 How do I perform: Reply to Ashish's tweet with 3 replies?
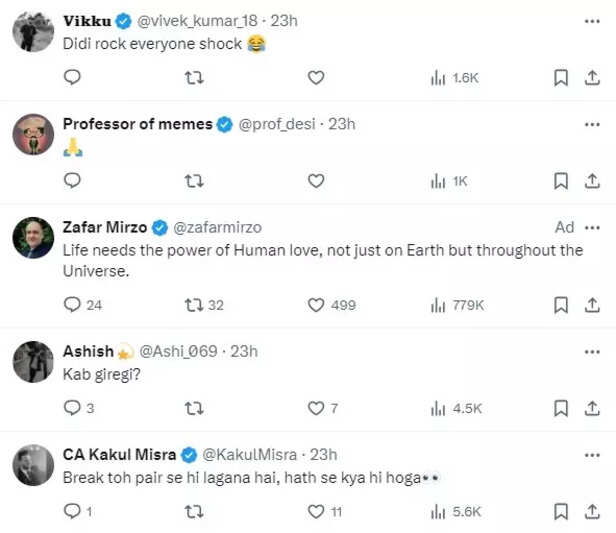(x=72, y=408)
